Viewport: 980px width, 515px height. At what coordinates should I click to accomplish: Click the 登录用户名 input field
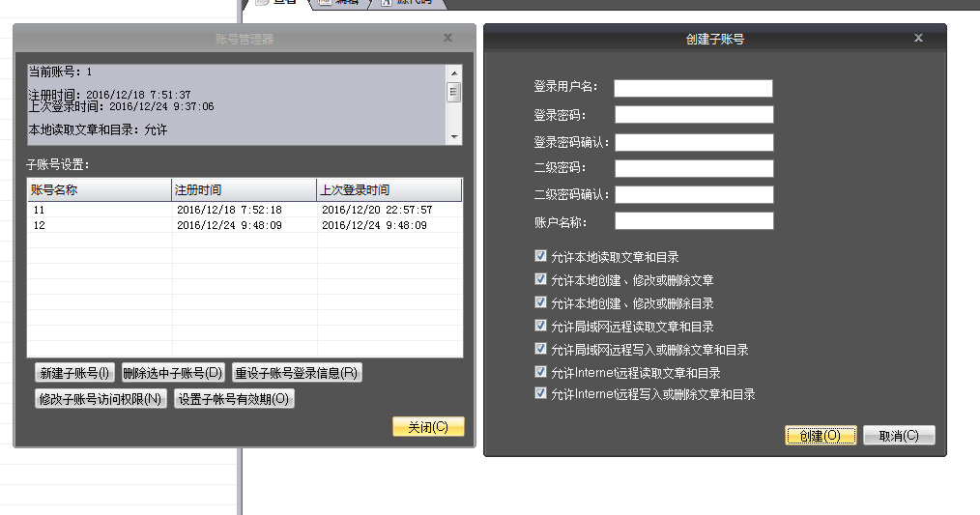click(x=693, y=88)
